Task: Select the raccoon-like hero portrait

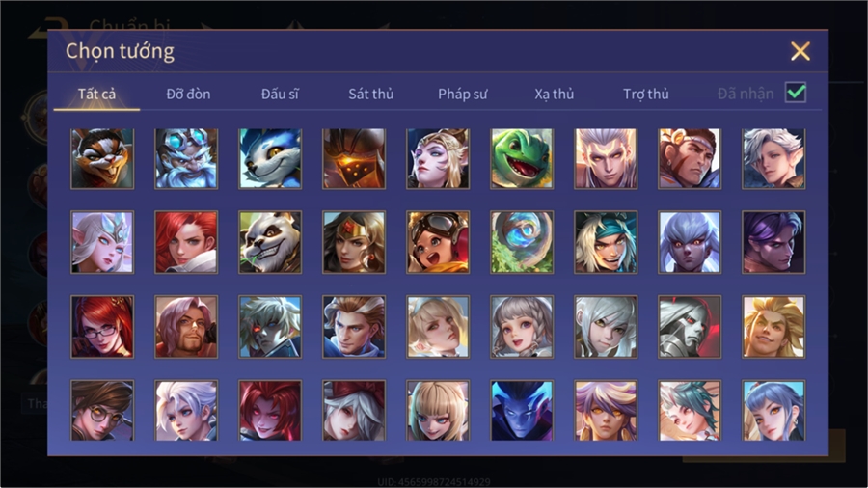Action: tap(102, 159)
